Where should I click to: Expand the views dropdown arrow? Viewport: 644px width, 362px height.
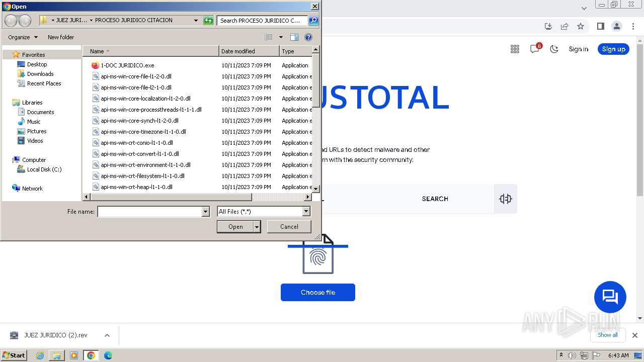click(x=281, y=37)
